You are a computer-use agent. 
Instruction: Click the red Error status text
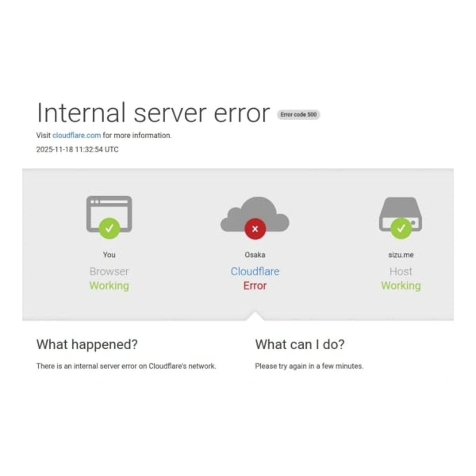255,286
